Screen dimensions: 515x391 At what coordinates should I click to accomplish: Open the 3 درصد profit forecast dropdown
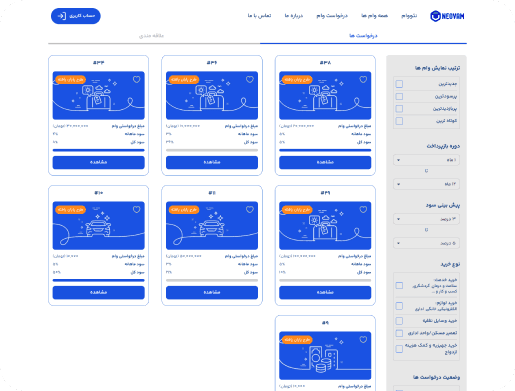pyautogui.click(x=426, y=219)
